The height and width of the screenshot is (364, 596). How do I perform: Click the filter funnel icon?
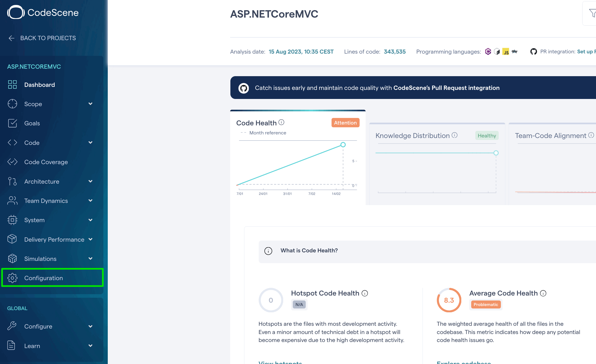coord(592,13)
